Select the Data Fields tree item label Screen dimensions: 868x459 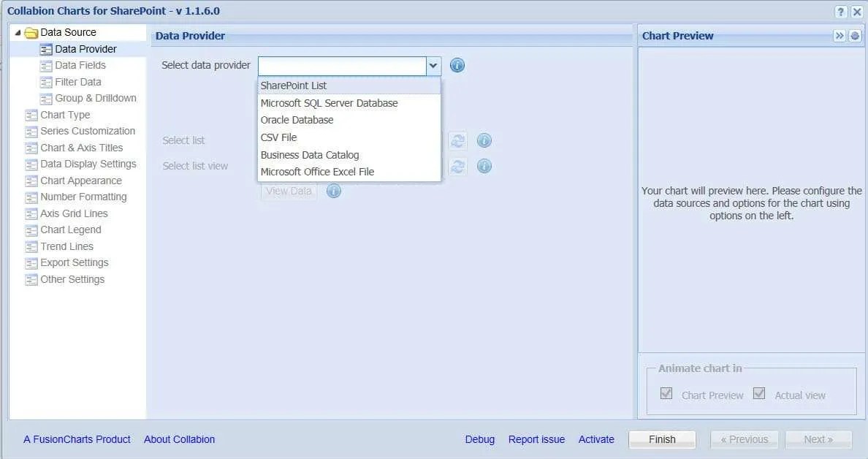tap(80, 65)
